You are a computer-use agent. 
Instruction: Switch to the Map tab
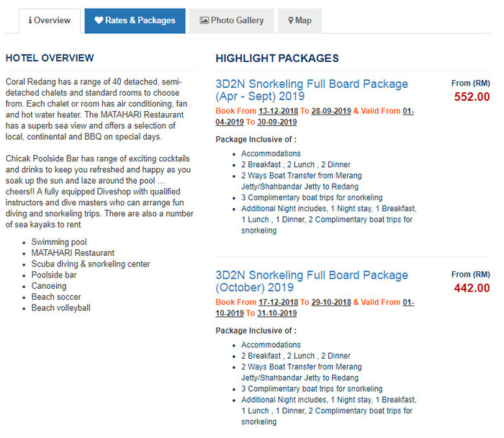tap(300, 21)
